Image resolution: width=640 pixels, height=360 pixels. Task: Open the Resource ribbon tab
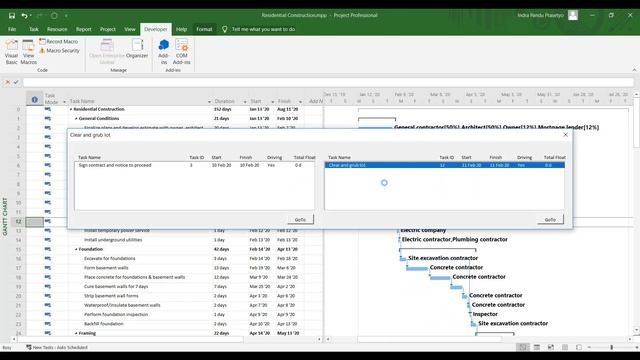tap(57, 29)
